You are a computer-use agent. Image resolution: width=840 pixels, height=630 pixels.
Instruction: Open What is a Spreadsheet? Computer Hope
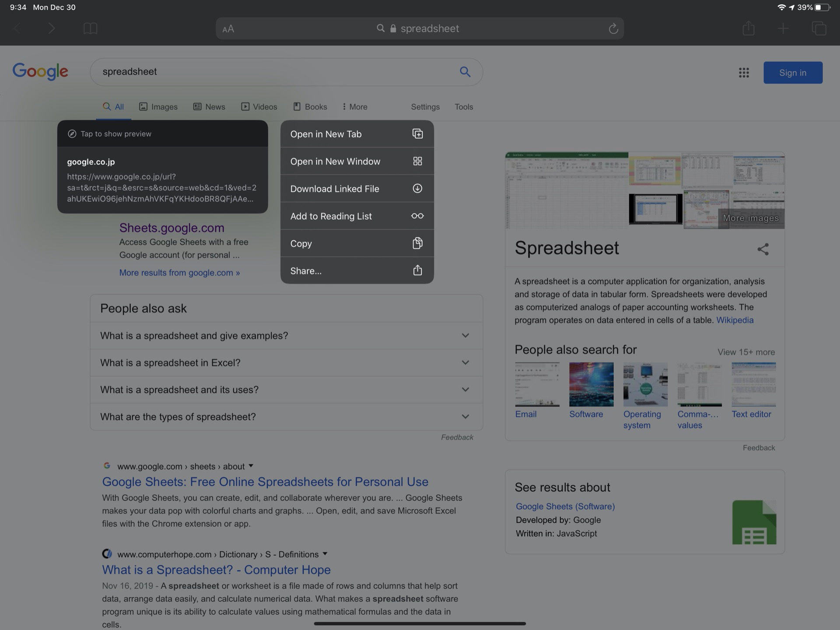pos(216,570)
